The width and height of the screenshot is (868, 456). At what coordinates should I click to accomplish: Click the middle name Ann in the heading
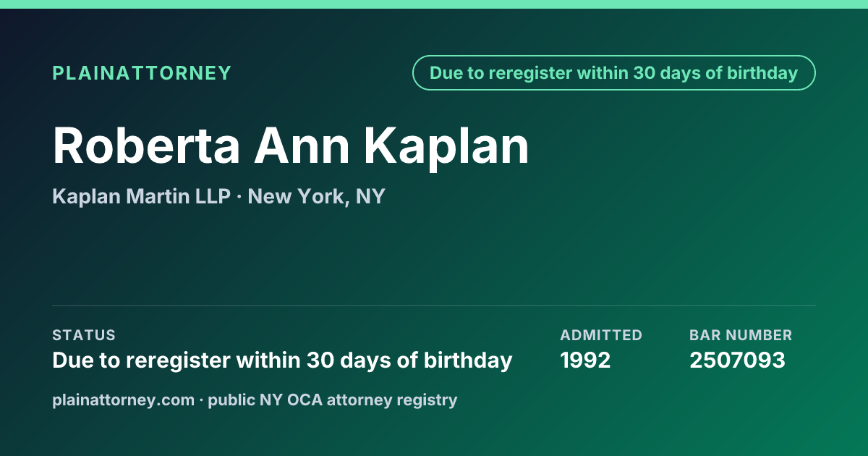[x=302, y=145]
